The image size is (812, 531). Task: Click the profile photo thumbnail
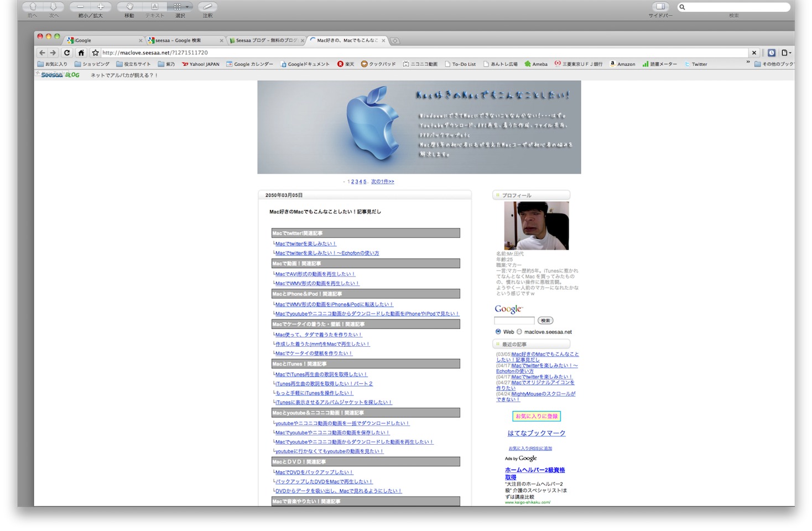point(536,226)
